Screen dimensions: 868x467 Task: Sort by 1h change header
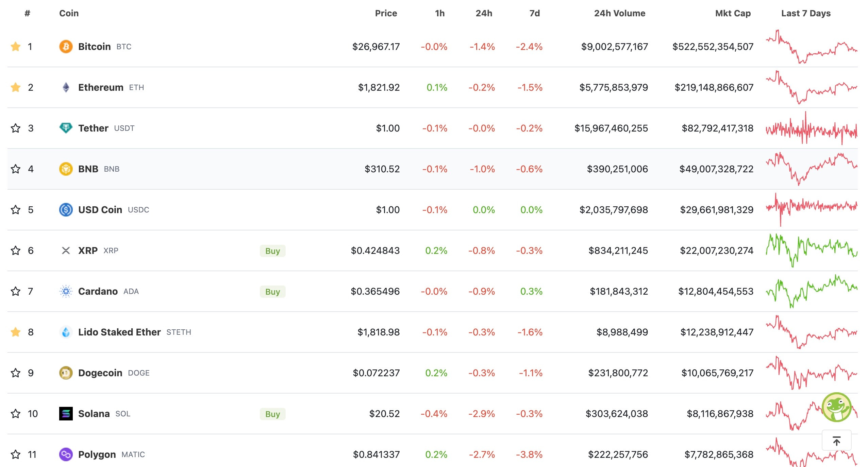tap(440, 13)
